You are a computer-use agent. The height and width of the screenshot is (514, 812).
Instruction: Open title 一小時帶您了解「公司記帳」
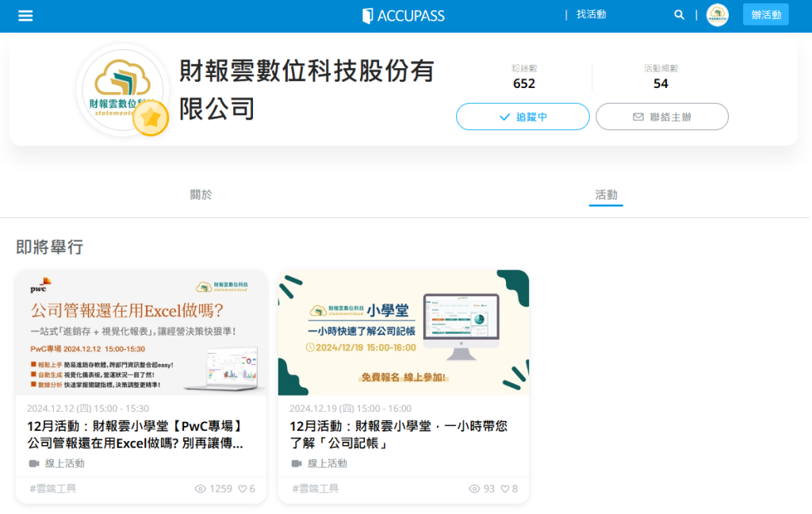(x=398, y=434)
